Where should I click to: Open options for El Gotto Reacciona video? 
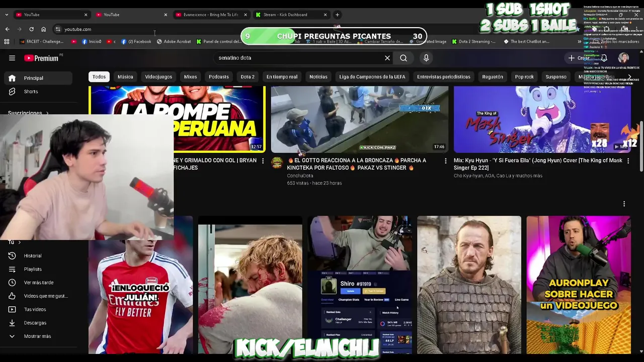tap(445, 161)
